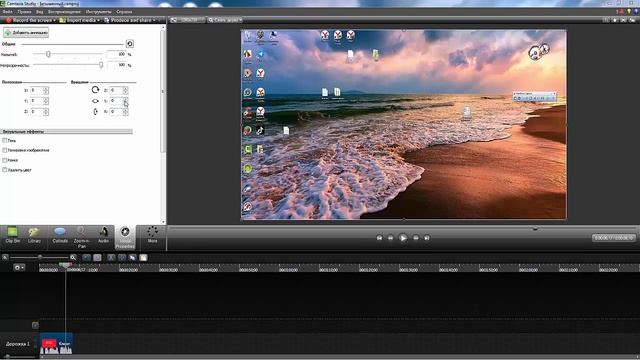Switch to the Library tab
This screenshot has width=640, height=360.
pos(34,236)
